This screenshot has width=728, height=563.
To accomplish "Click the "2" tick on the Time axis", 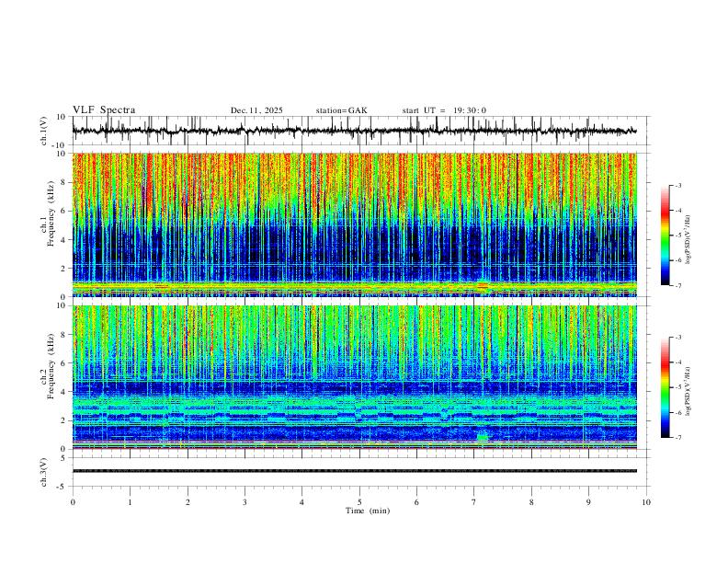I will (188, 502).
